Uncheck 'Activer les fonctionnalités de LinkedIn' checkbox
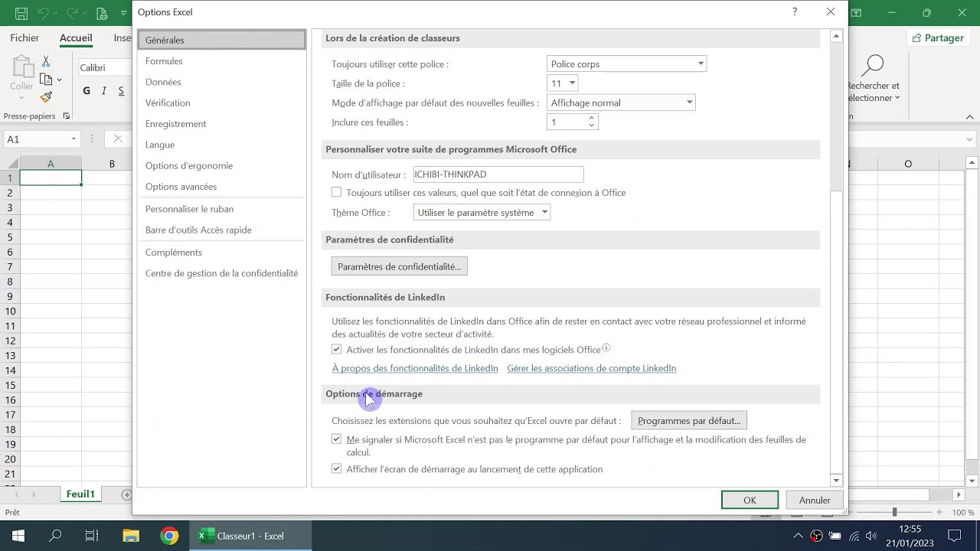Screen dimensions: 980x551 [336, 349]
